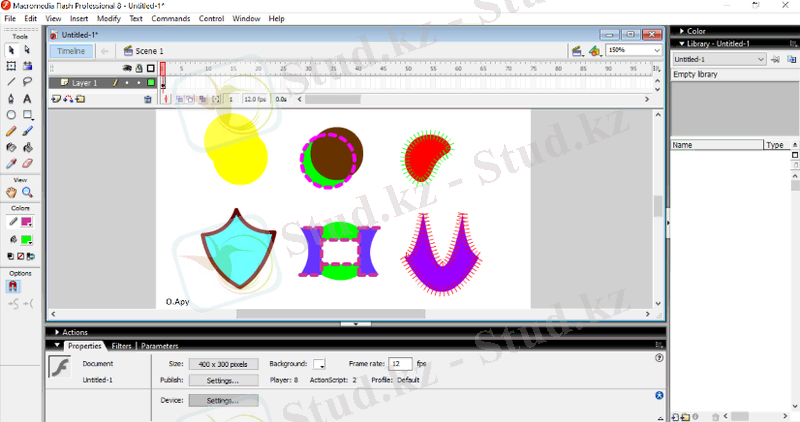Select the Eraser tool
Screen dimensions: 800x422
(28, 164)
